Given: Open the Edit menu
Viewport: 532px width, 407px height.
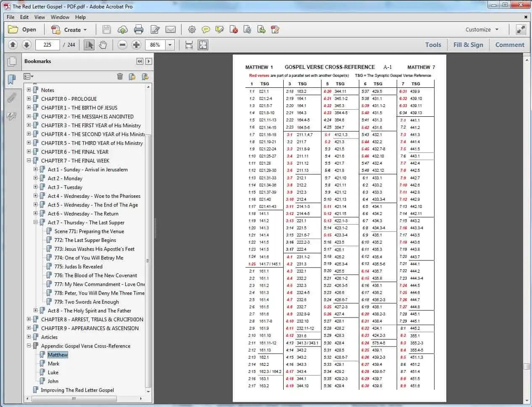Looking at the screenshot, I should [x=24, y=17].
